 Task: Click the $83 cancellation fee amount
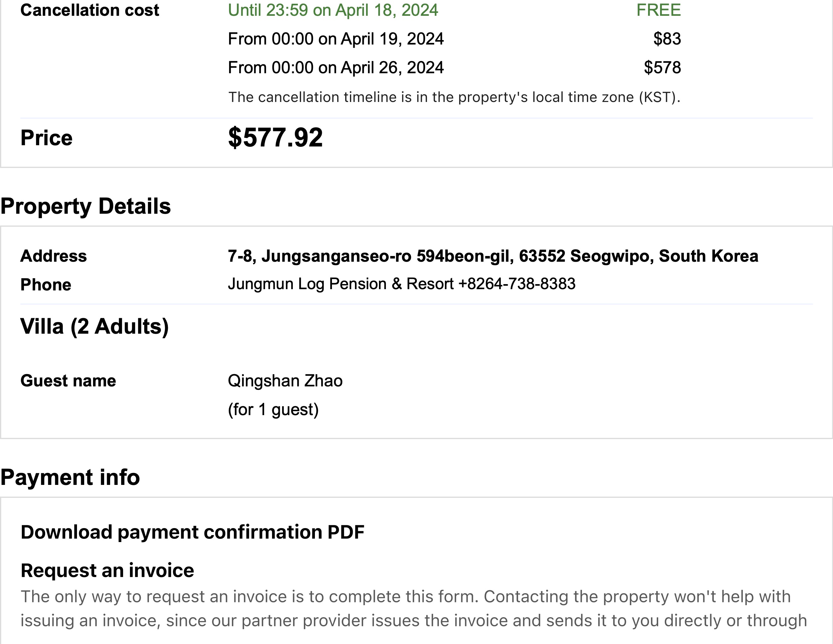667,39
